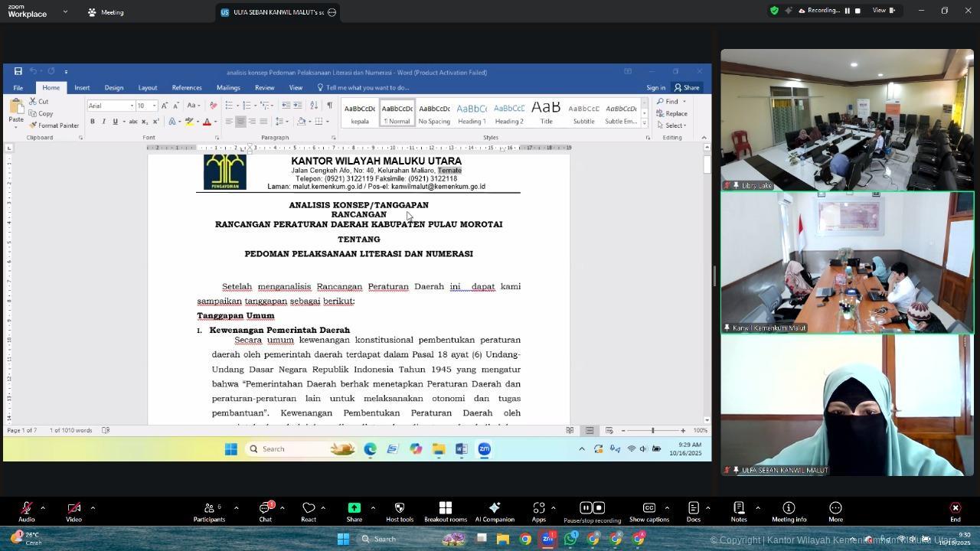Open the View dropdown at the top right
This screenshot has height=551, width=980.
(x=883, y=11)
